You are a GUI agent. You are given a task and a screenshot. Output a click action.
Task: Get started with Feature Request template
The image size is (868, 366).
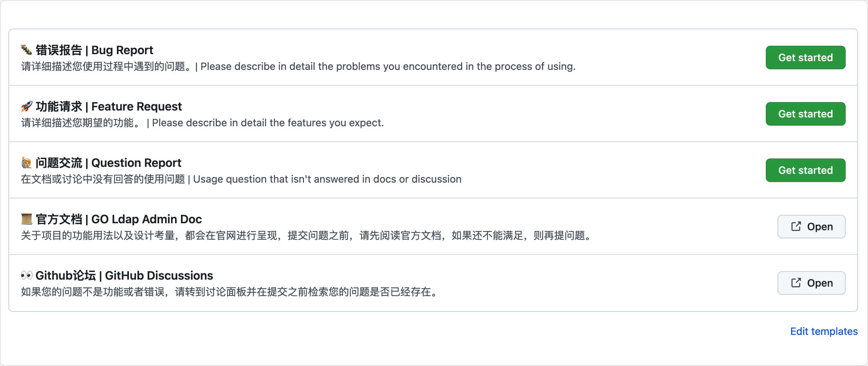click(805, 114)
